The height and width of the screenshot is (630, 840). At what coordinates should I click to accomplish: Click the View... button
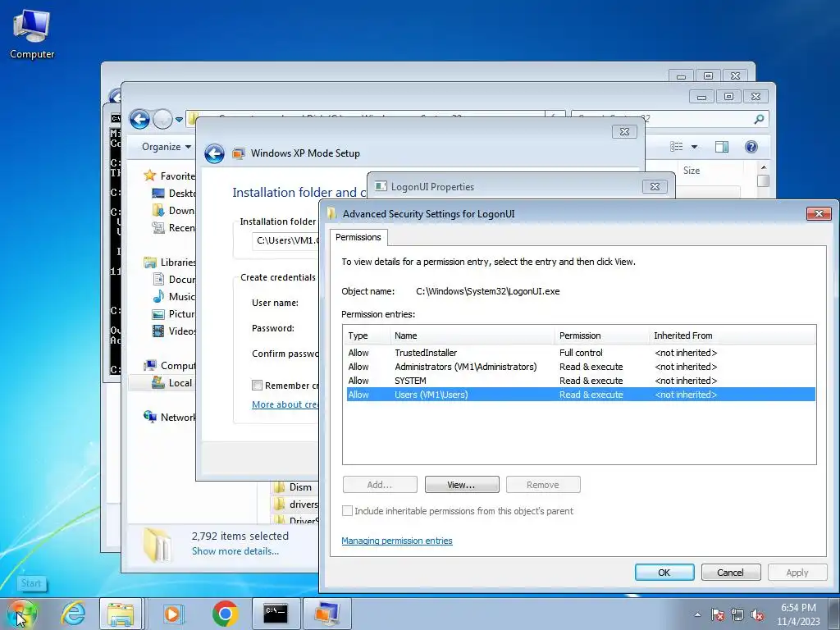coord(462,485)
